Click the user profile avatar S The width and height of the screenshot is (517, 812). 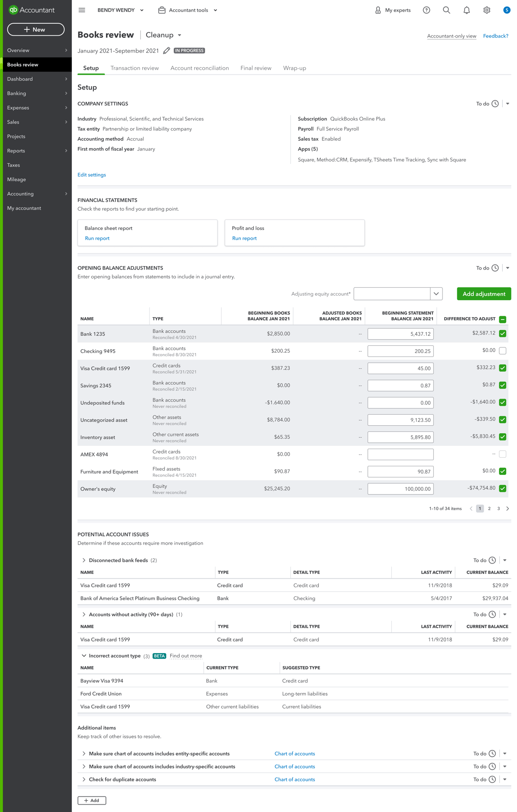pyautogui.click(x=507, y=10)
